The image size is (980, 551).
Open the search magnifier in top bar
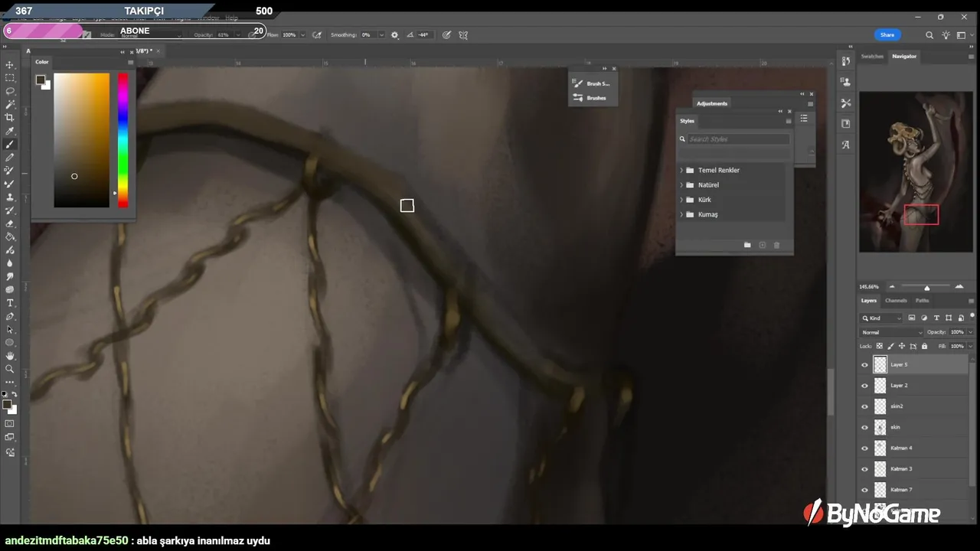(929, 34)
